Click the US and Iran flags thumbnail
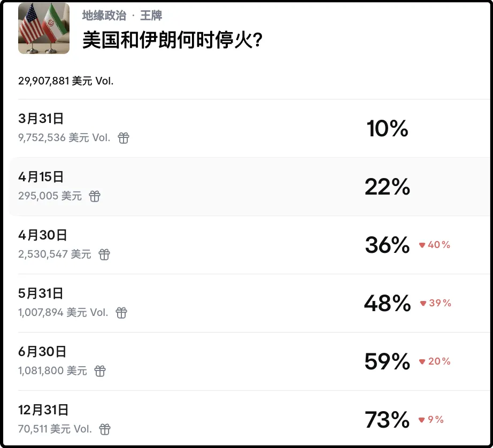 point(44,28)
